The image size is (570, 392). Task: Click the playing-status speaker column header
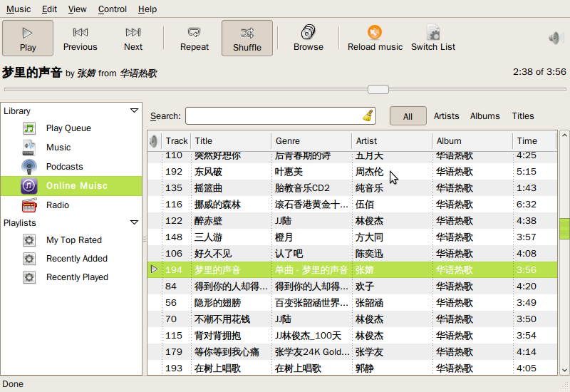point(154,141)
